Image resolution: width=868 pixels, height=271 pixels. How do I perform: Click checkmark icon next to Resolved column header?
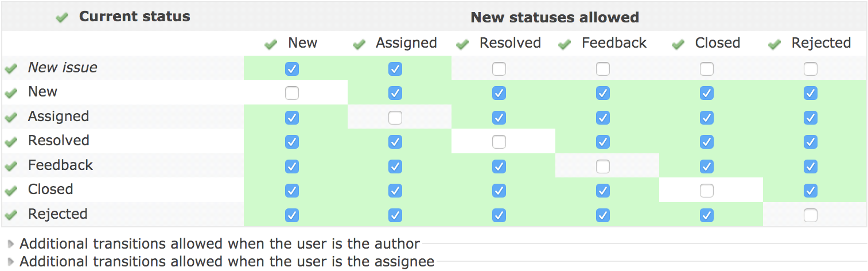[x=462, y=44]
